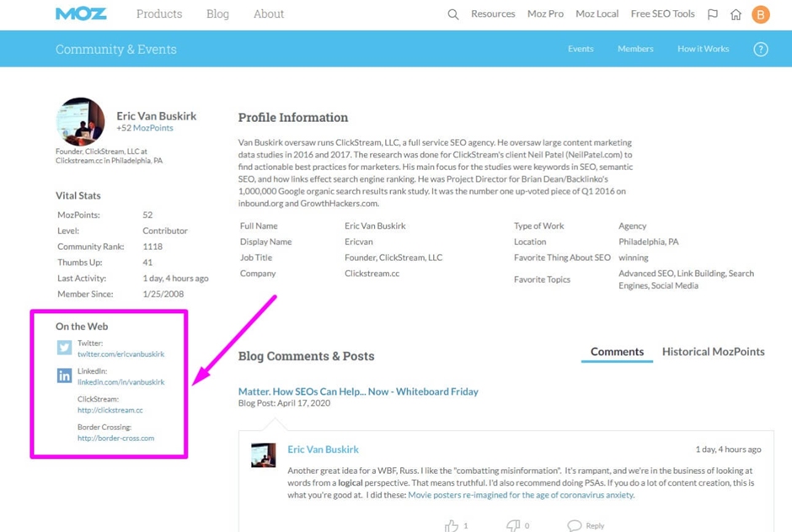The image size is (792, 532).
Task: Click the Twitter bird icon
Action: tap(64, 348)
